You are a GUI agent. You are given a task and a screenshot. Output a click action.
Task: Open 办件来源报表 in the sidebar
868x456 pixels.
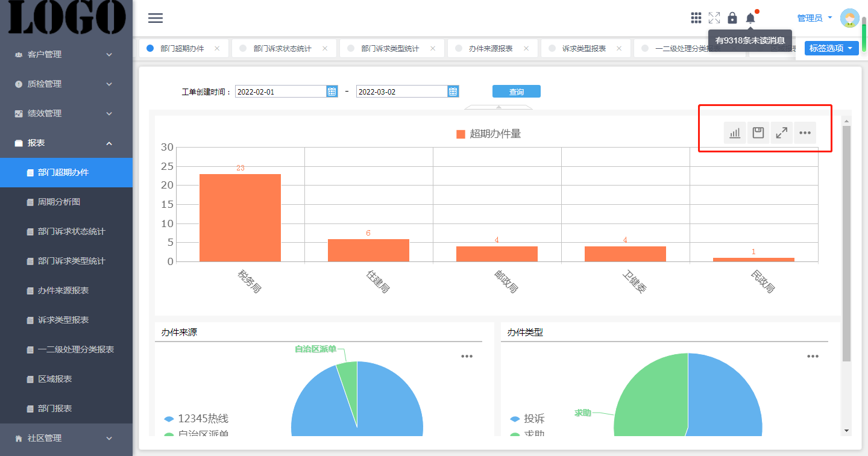coord(66,290)
